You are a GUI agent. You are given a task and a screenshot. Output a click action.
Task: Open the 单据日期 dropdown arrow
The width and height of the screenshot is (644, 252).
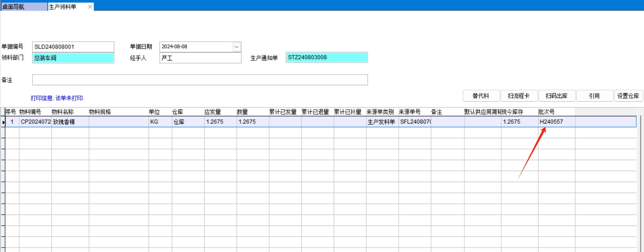point(236,47)
